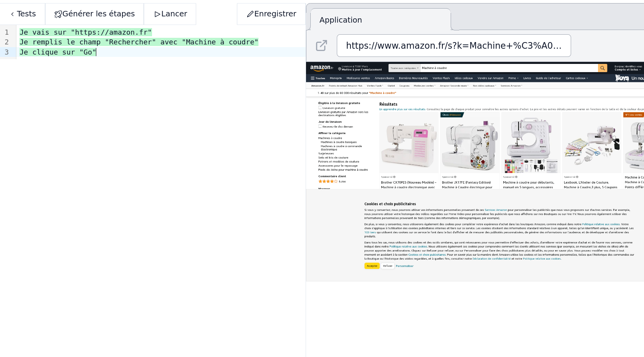Click the external link open icon
The width and height of the screenshot is (644, 357).
click(x=321, y=46)
